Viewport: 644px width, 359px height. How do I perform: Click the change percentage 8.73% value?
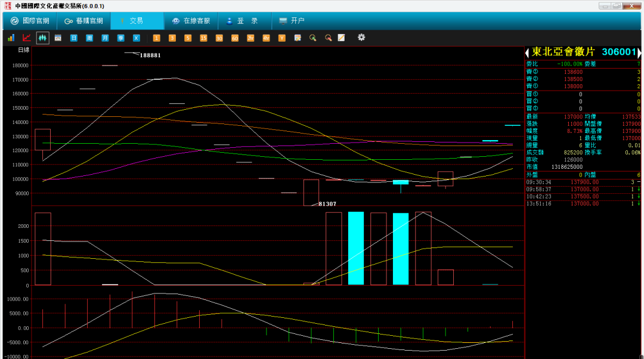coord(575,131)
